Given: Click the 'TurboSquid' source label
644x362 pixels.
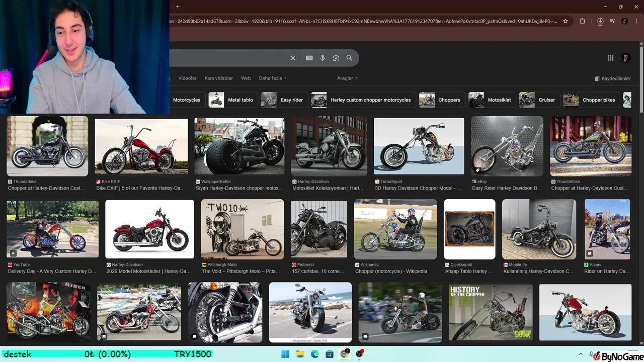Looking at the screenshot, I should point(391,182).
